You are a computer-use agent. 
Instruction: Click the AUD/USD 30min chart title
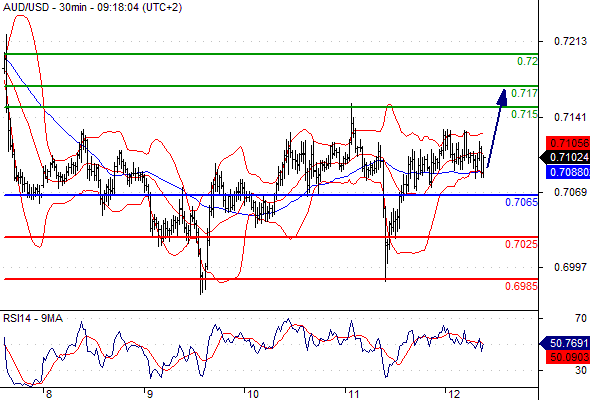coord(93,7)
